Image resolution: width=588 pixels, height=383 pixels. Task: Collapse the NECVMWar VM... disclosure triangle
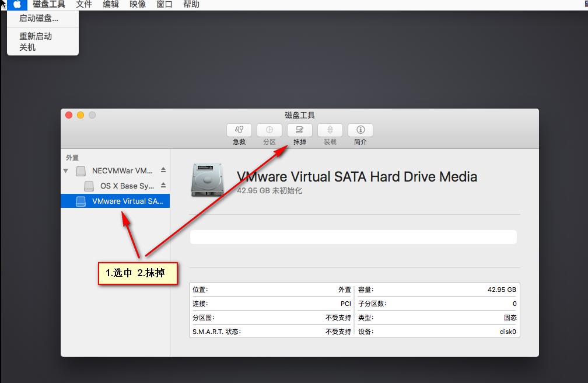pyautogui.click(x=66, y=171)
